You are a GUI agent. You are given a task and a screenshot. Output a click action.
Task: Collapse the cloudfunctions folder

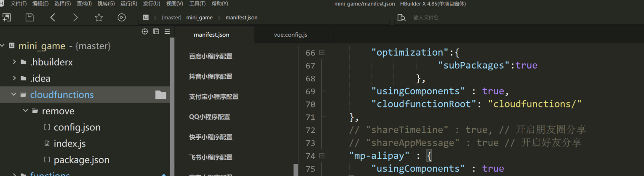(x=14, y=95)
